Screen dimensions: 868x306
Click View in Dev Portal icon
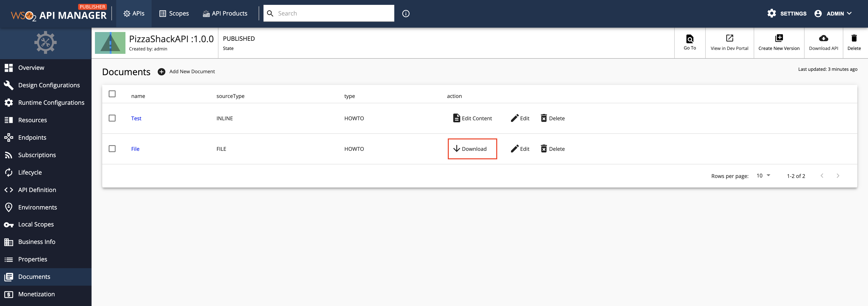pos(729,38)
